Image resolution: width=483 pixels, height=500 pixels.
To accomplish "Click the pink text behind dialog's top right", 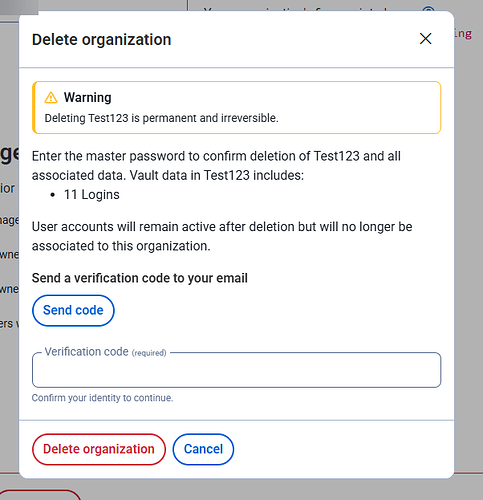I will (x=463, y=34).
